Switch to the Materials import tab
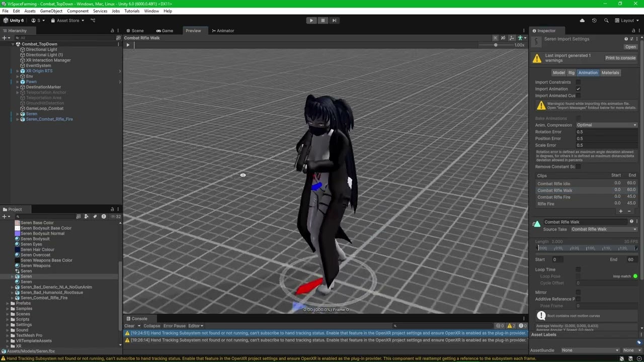Screen dimensions: 644x362 coord(610,73)
